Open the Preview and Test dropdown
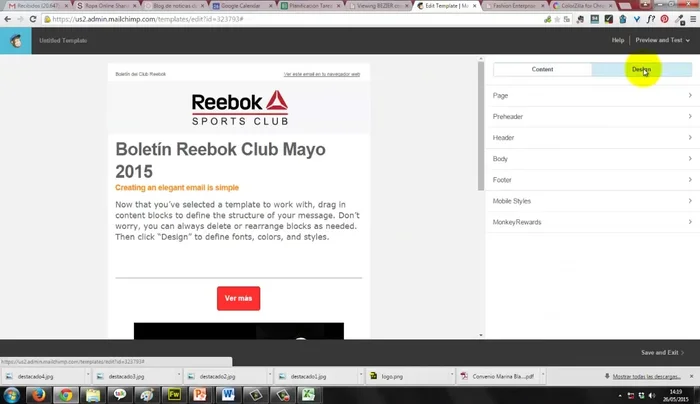This screenshot has width=700, height=404. pos(662,40)
